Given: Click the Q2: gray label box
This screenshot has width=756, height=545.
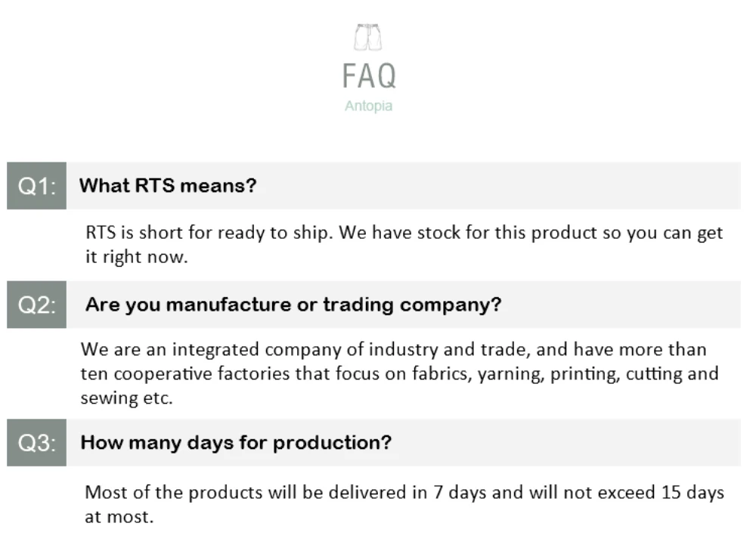Looking at the screenshot, I should [36, 305].
